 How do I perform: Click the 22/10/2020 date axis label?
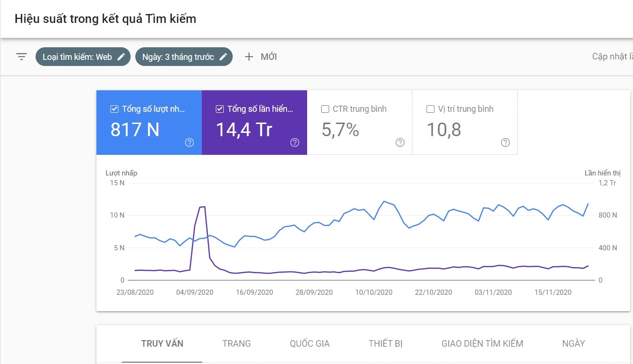pos(434,292)
